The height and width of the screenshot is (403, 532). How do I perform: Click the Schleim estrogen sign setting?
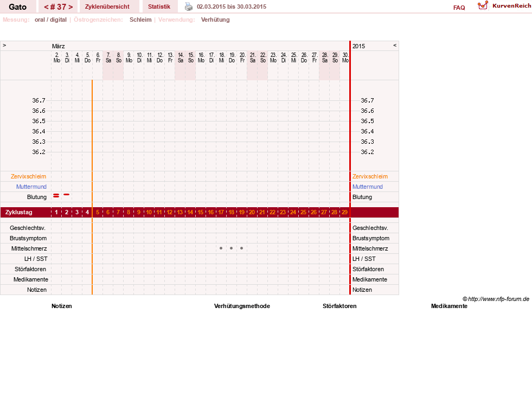[140, 20]
